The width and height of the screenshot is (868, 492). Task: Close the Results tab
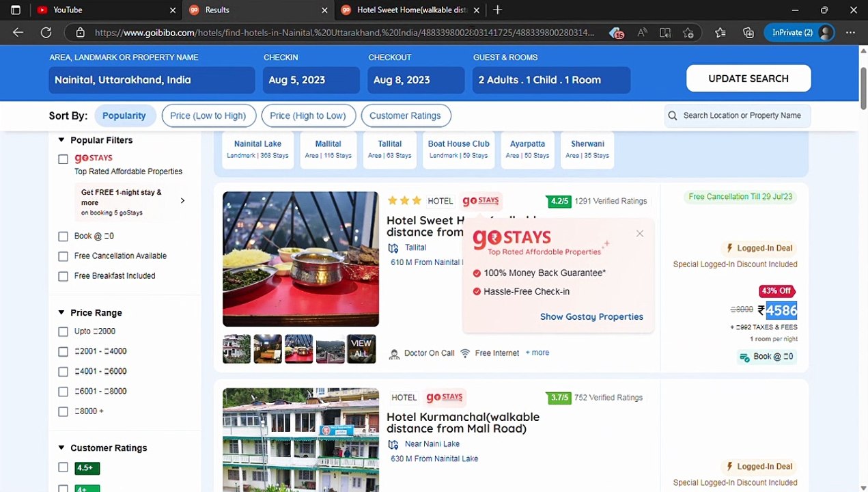tap(324, 10)
